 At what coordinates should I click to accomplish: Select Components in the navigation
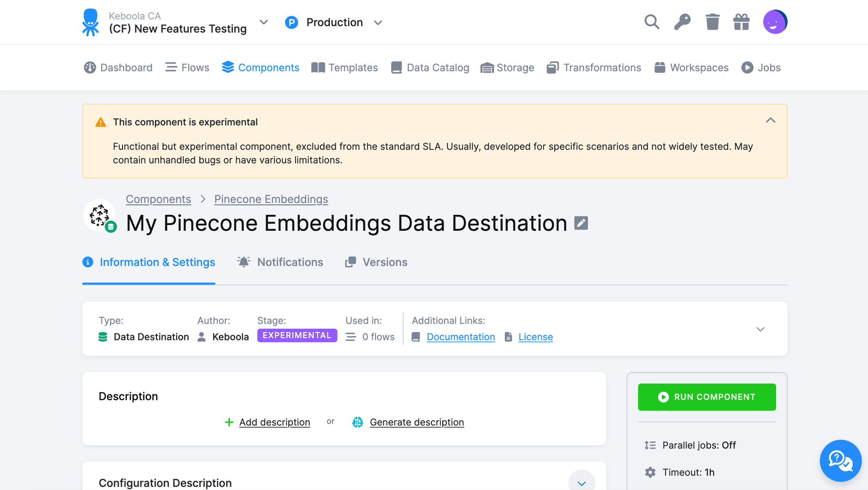pyautogui.click(x=260, y=68)
